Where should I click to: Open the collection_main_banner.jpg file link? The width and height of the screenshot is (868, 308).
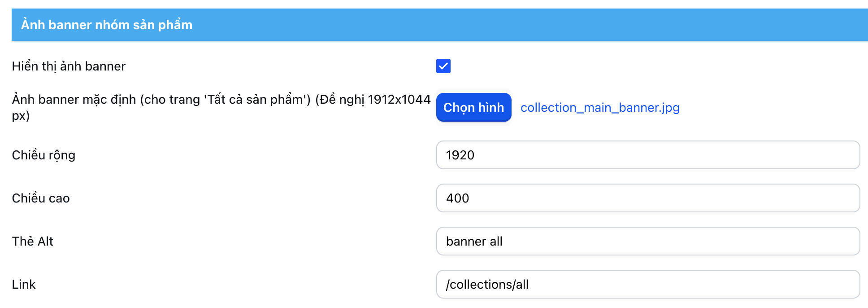coord(599,108)
